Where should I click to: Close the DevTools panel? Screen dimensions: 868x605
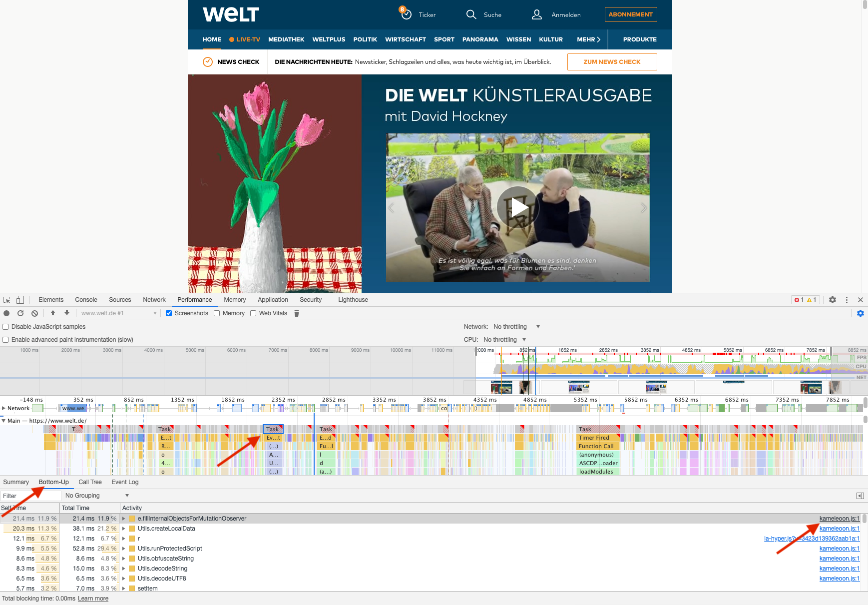click(x=861, y=300)
